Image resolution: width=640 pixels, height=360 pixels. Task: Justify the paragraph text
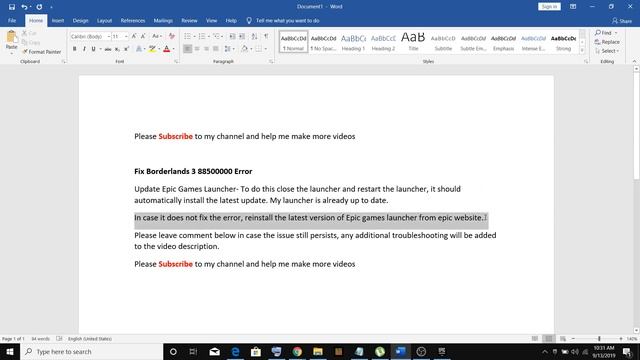(x=216, y=49)
